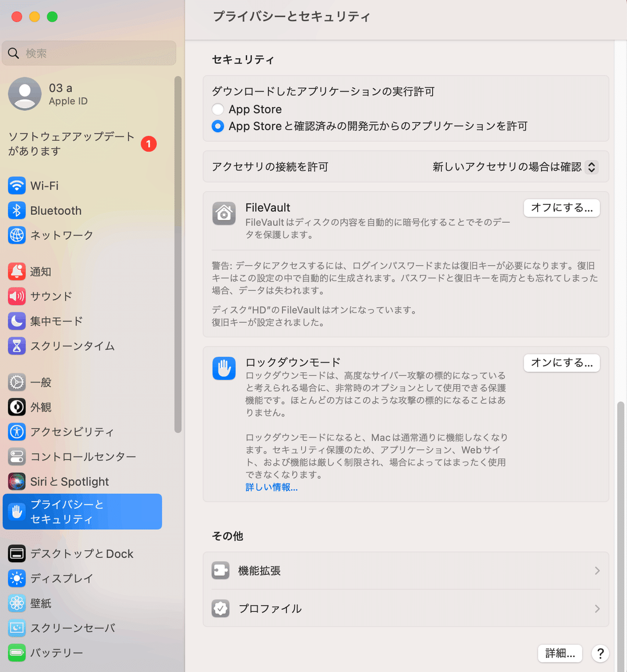Screen dimensions: 627x672
Task: Click the FileVault house icon
Action: pos(224,213)
